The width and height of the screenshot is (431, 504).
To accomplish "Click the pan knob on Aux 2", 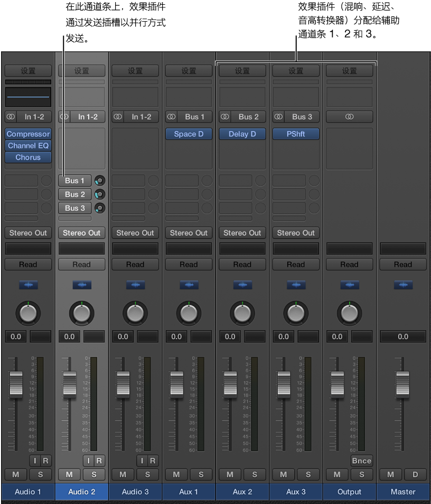I will [242, 313].
